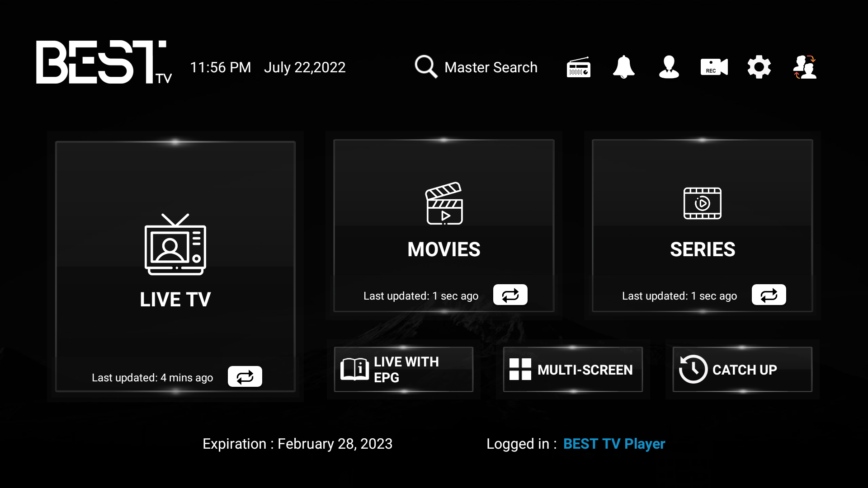
Task: Start recording with REC icon
Action: (x=713, y=67)
